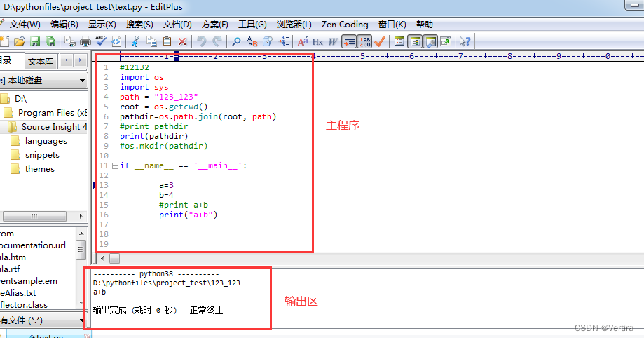The height and width of the screenshot is (338, 644).
Task: Click the folder tree horizontal scrollbar thumb
Action: pos(34,216)
